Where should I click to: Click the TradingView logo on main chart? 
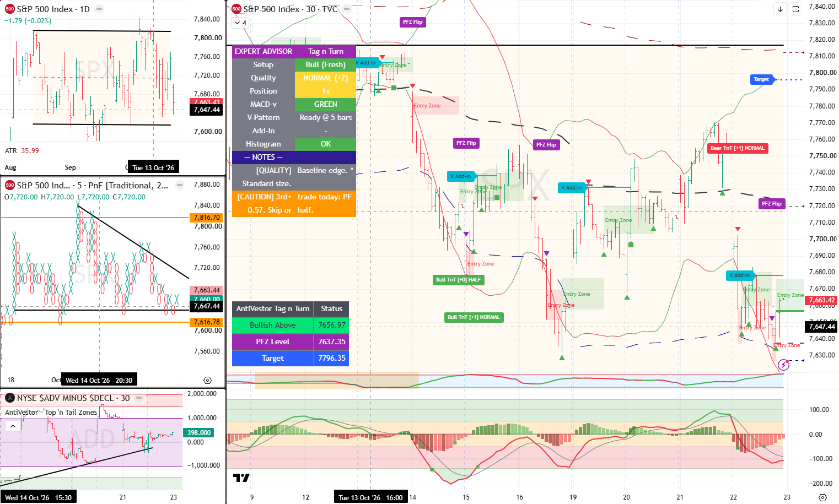pos(241,478)
